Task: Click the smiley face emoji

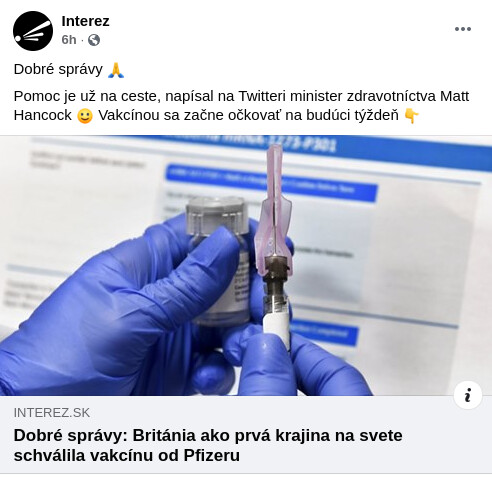Action: pos(85,116)
